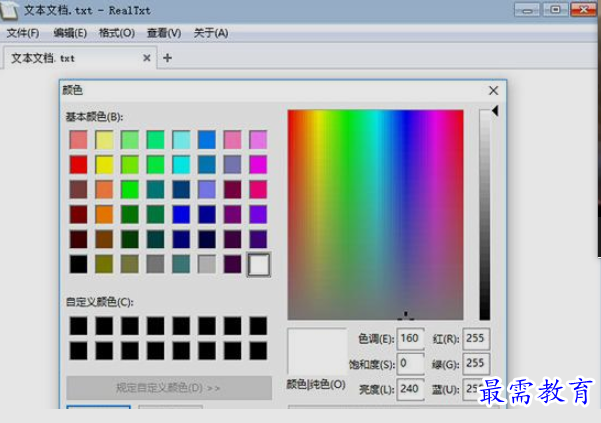Close the 文本文档.txt tab
The width and height of the screenshot is (601, 423).
coord(146,58)
